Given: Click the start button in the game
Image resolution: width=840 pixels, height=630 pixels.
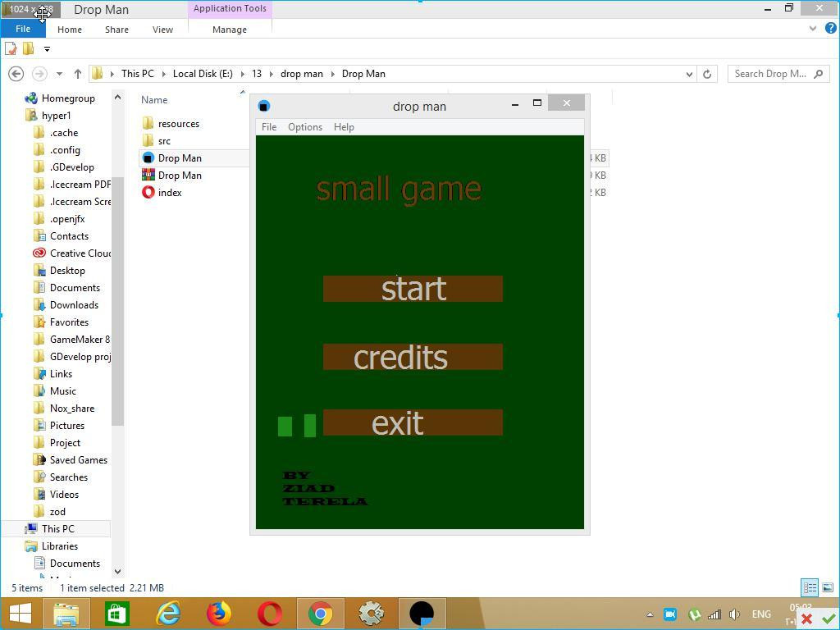Looking at the screenshot, I should click(x=413, y=289).
